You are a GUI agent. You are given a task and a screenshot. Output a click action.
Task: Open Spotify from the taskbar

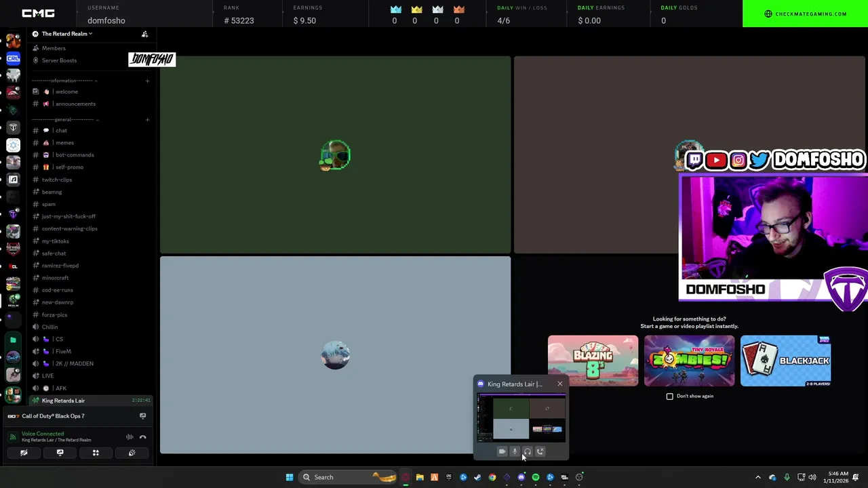click(x=536, y=477)
